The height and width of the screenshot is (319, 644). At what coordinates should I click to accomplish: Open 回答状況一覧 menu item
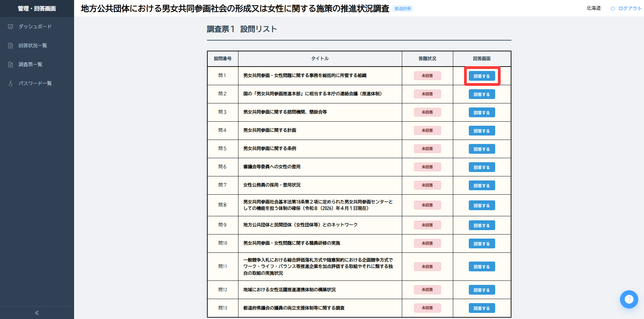[x=37, y=46]
